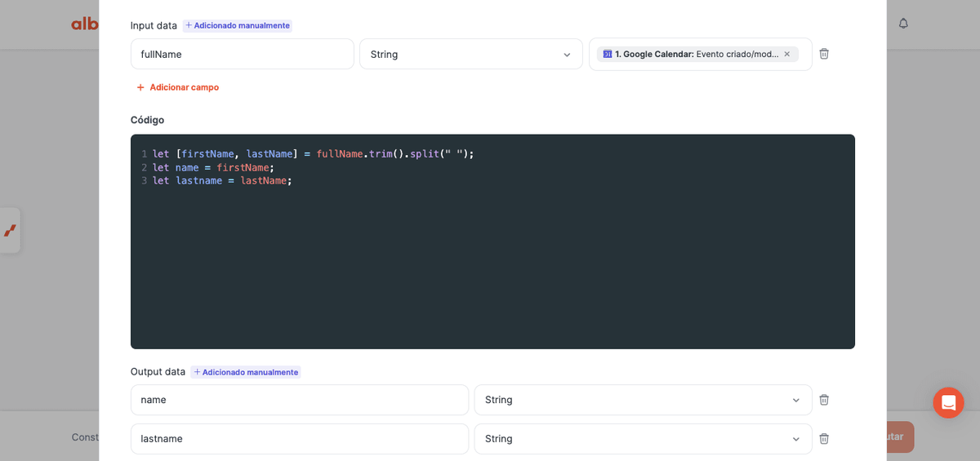
Task: Click Adicionar campo link
Action: click(x=177, y=87)
